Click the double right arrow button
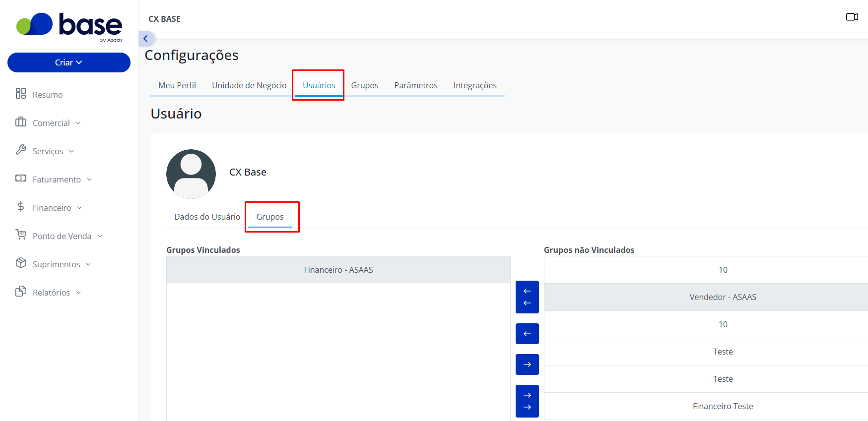868x421 pixels. (x=527, y=401)
